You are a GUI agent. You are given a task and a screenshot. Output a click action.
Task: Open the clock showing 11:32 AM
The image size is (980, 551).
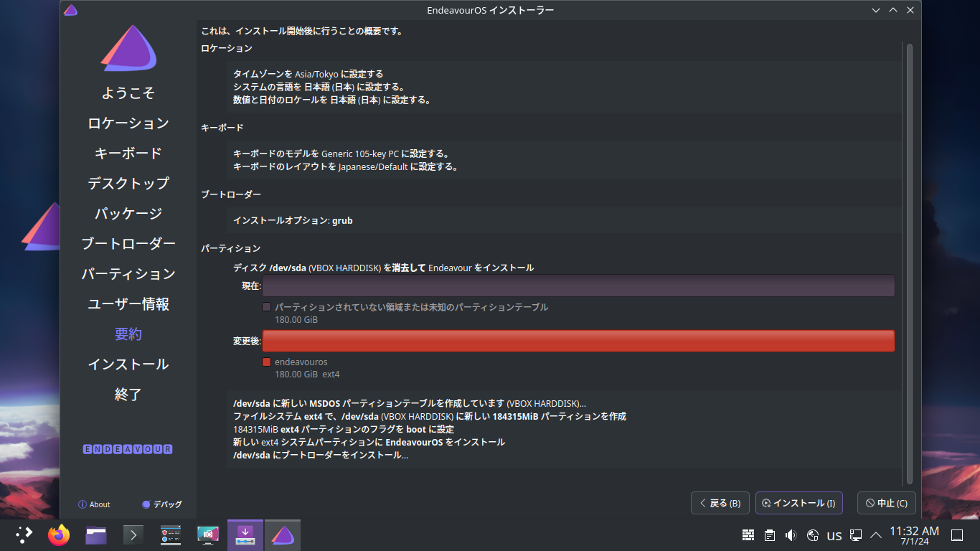click(x=914, y=535)
